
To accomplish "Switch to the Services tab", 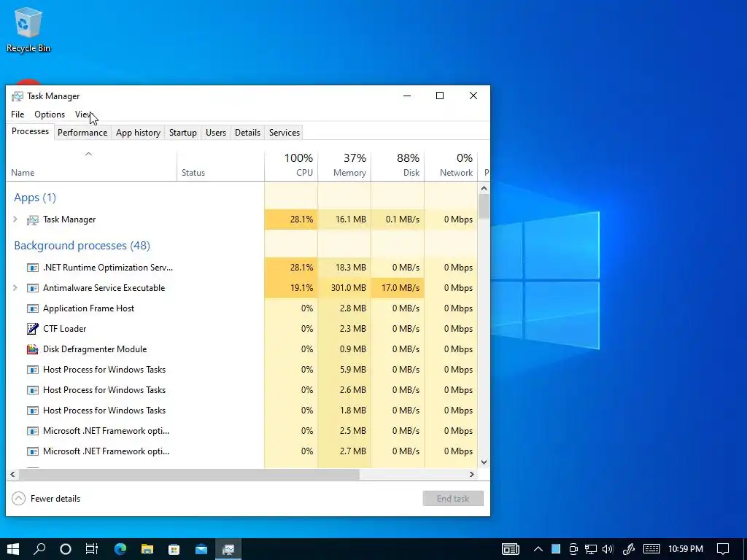I will [x=285, y=133].
